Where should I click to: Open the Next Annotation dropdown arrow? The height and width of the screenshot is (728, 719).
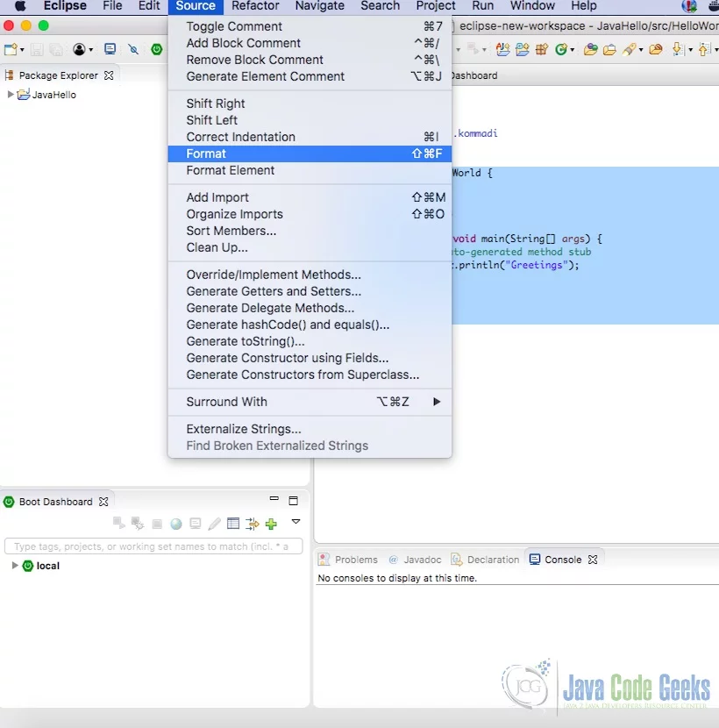click(691, 50)
